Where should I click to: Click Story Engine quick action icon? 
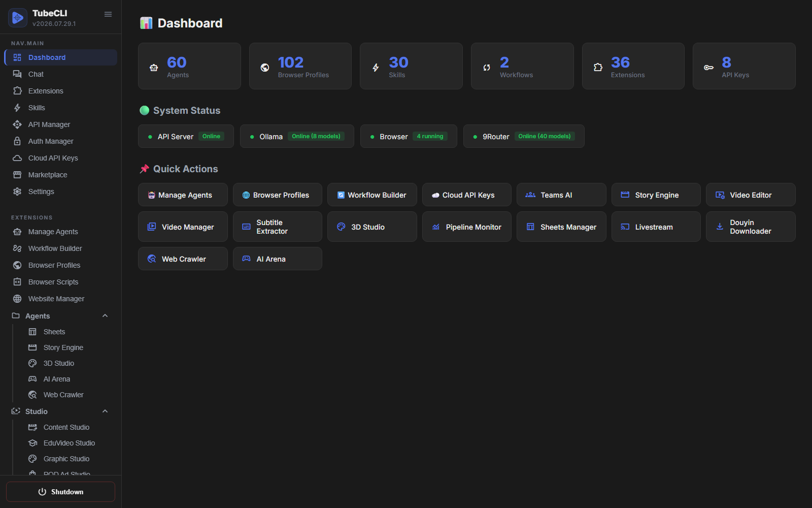tap(625, 195)
